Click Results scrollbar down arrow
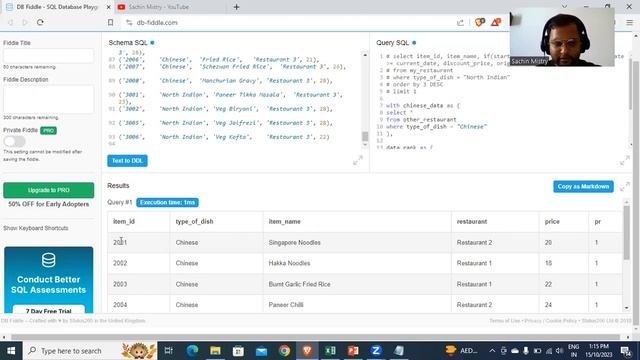Viewport: 640px width, 360px height. point(627,308)
